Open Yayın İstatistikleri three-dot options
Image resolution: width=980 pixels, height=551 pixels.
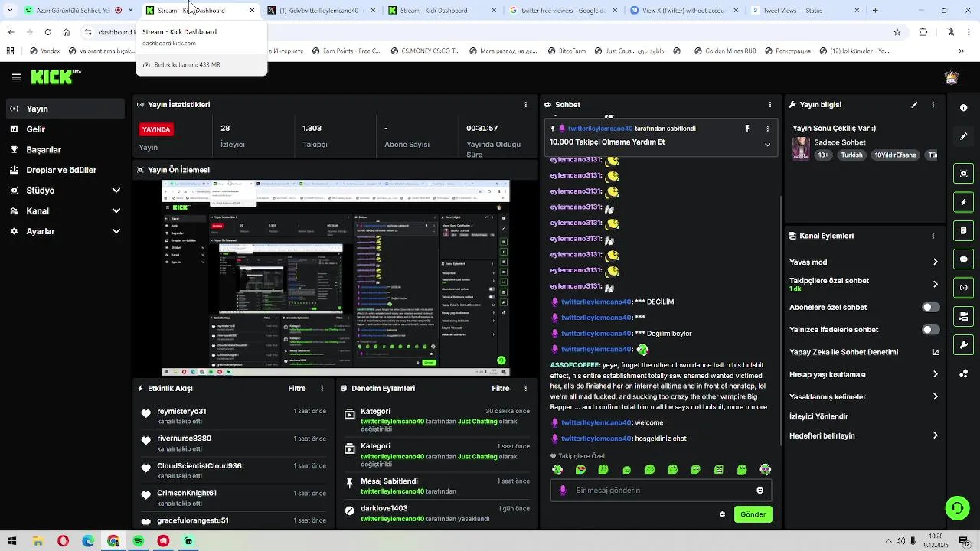pyautogui.click(x=525, y=105)
